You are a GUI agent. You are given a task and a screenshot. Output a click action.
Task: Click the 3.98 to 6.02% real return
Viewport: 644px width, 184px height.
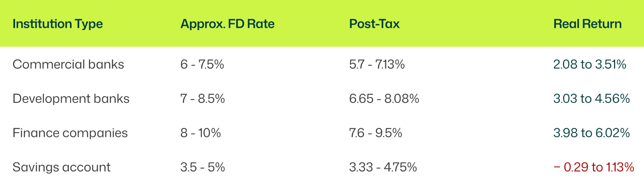[591, 133]
